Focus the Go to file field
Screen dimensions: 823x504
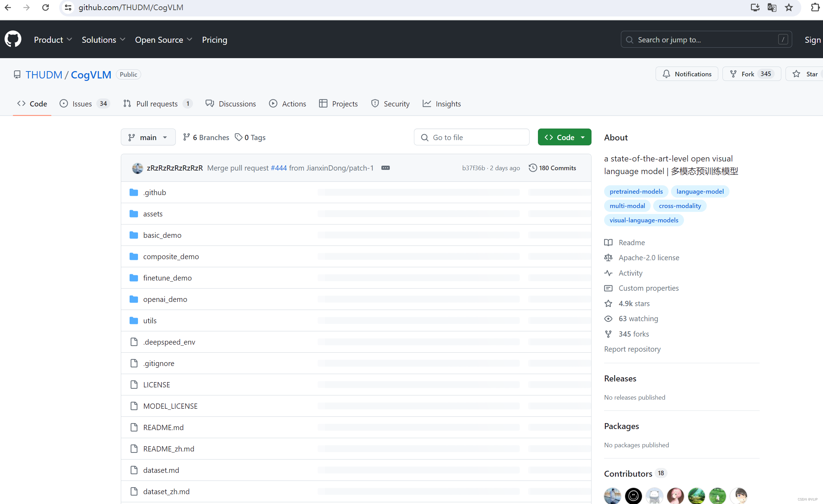471,137
